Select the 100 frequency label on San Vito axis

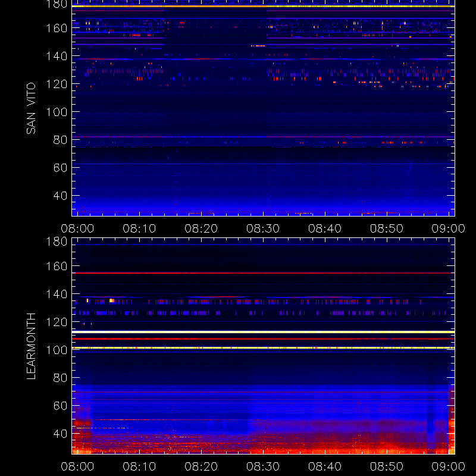click(x=57, y=112)
